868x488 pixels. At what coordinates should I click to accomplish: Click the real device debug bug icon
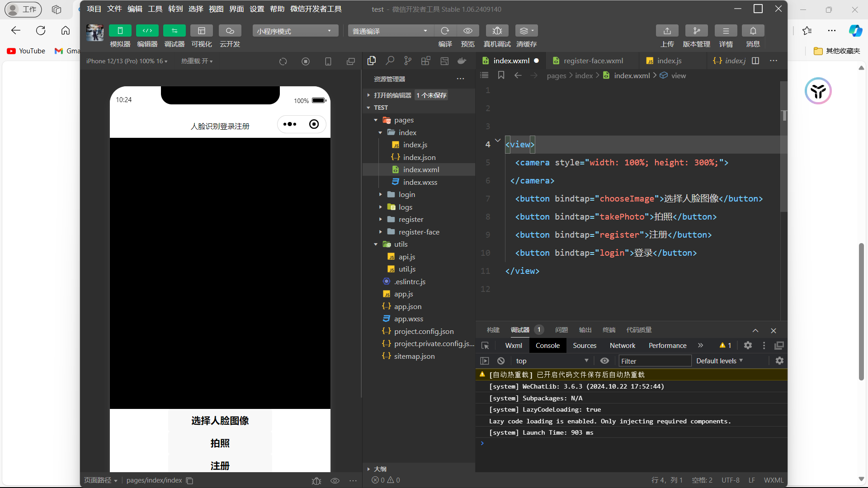click(x=497, y=31)
